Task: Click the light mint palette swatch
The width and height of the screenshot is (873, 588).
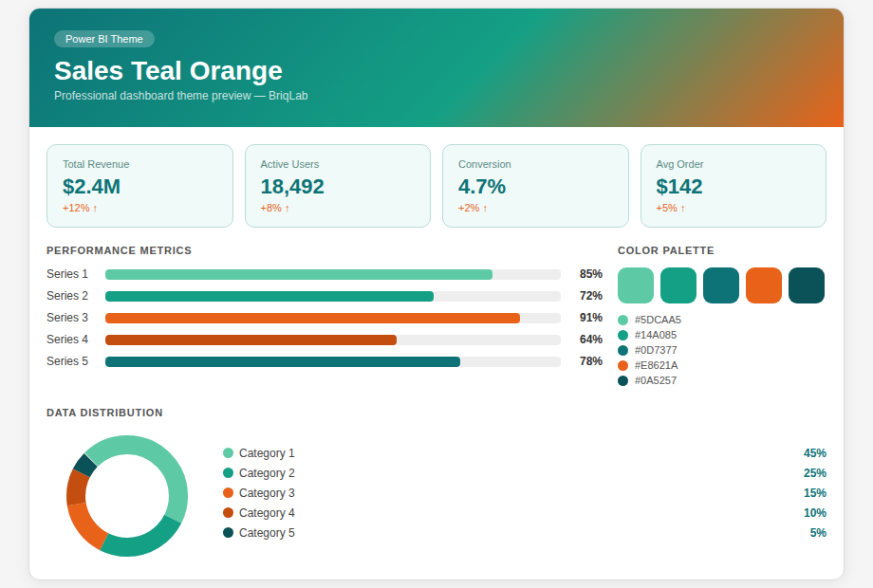Action: coord(636,285)
